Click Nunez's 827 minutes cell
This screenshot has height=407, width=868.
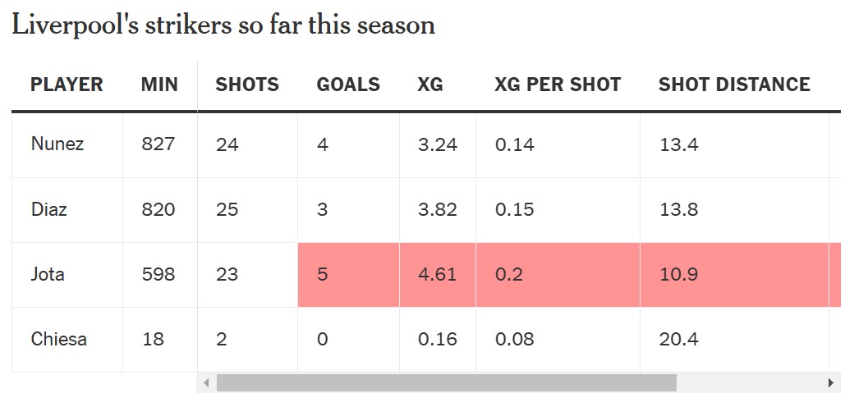pyautogui.click(x=158, y=144)
